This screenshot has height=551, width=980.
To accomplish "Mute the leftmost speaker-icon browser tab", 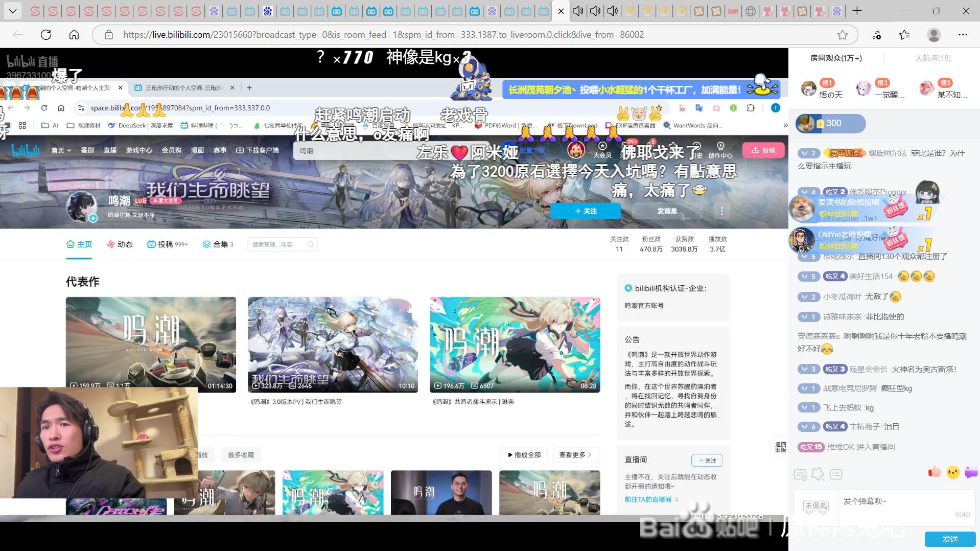I will tap(578, 11).
